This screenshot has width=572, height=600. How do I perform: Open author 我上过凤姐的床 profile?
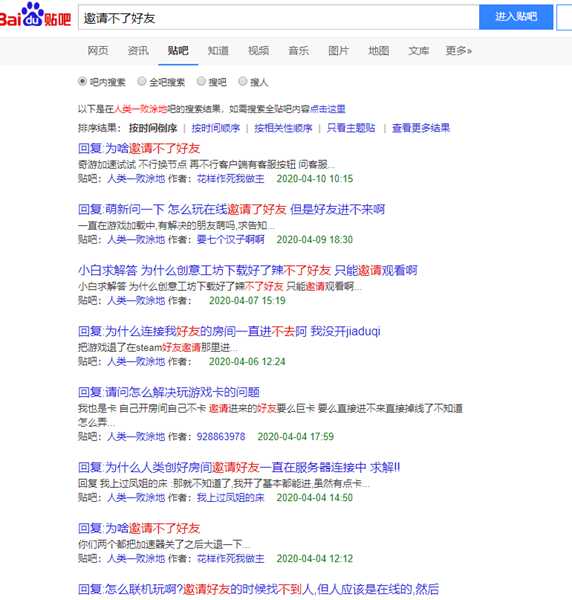[230, 497]
